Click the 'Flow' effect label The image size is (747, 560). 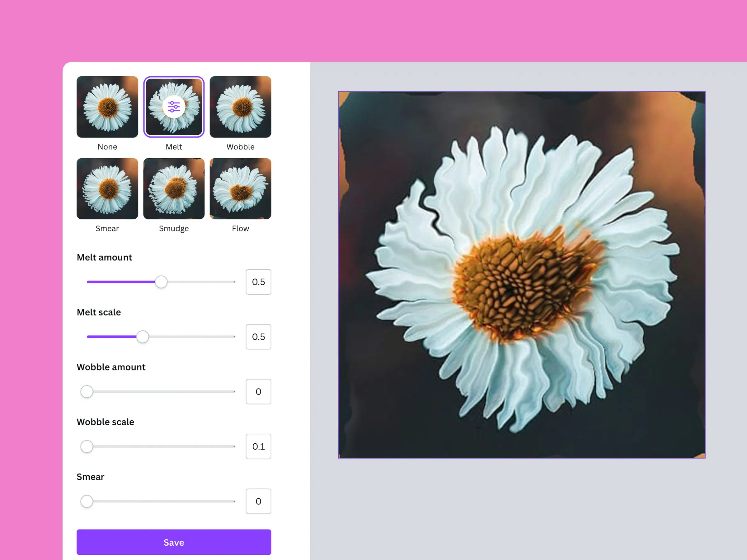[x=241, y=229]
